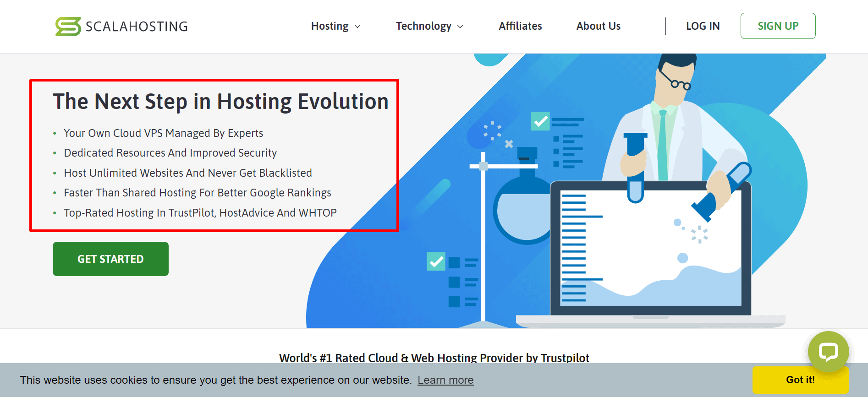Expand the Hosting menu chevron

[x=358, y=27]
